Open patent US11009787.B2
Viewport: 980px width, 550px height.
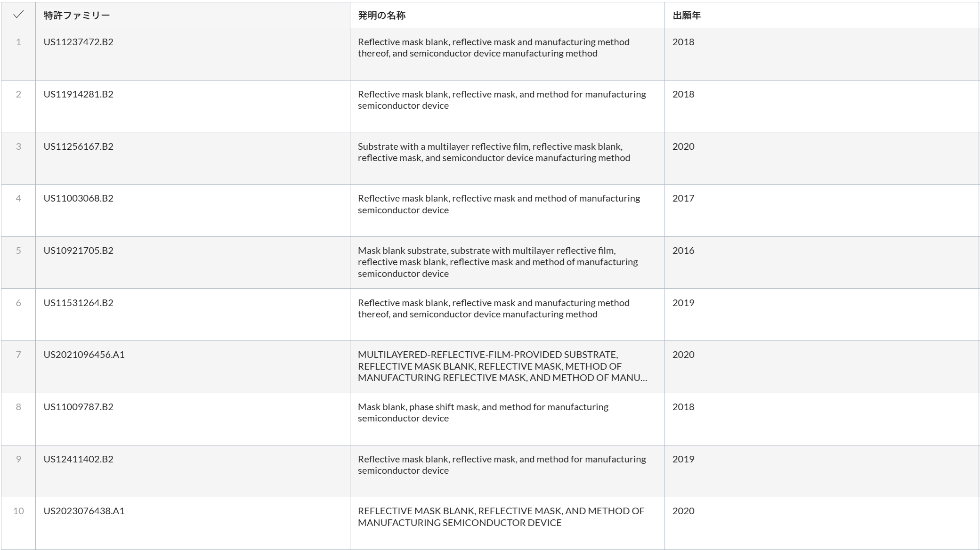79,407
